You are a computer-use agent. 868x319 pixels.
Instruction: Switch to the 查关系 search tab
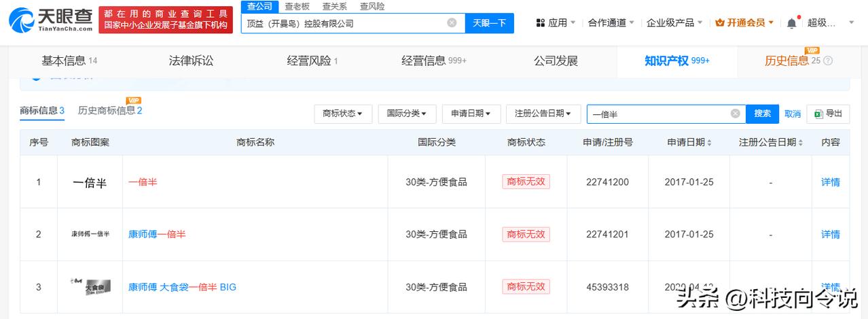pyautogui.click(x=334, y=6)
